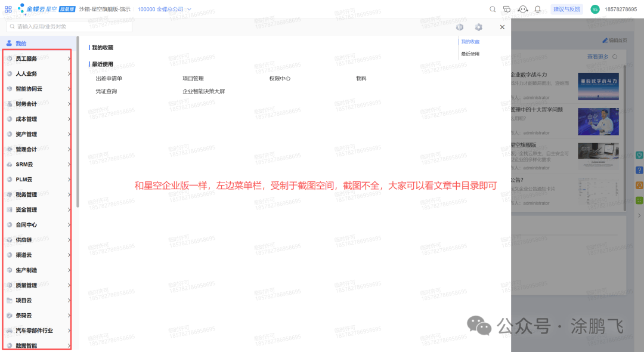Expand the 员工服务 menu arrow
The height and width of the screenshot is (352, 644).
coord(69,58)
